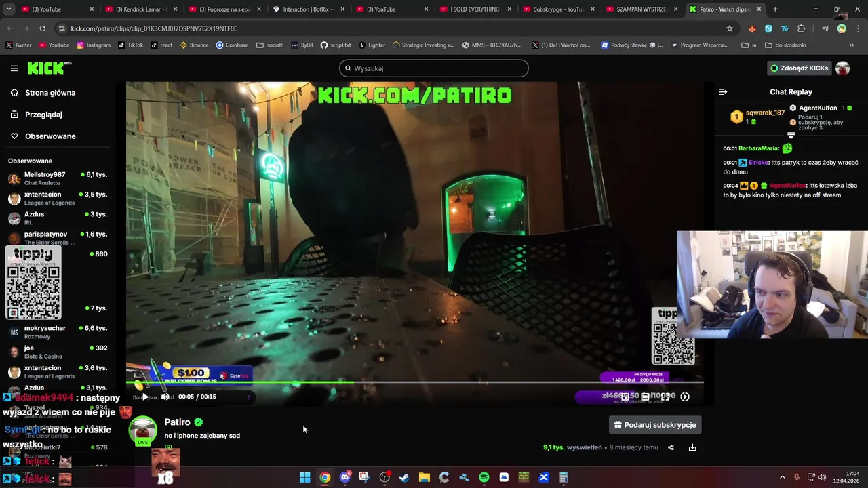Image resolution: width=868 pixels, height=488 pixels.
Task: Switch to I SOLD EVERYTHING tab
Action: (475, 9)
